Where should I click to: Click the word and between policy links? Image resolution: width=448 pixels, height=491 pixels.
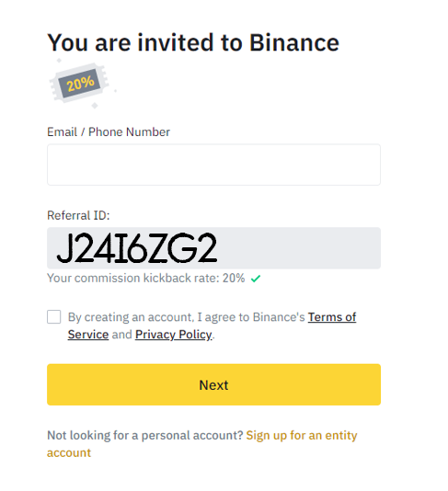[121, 335]
